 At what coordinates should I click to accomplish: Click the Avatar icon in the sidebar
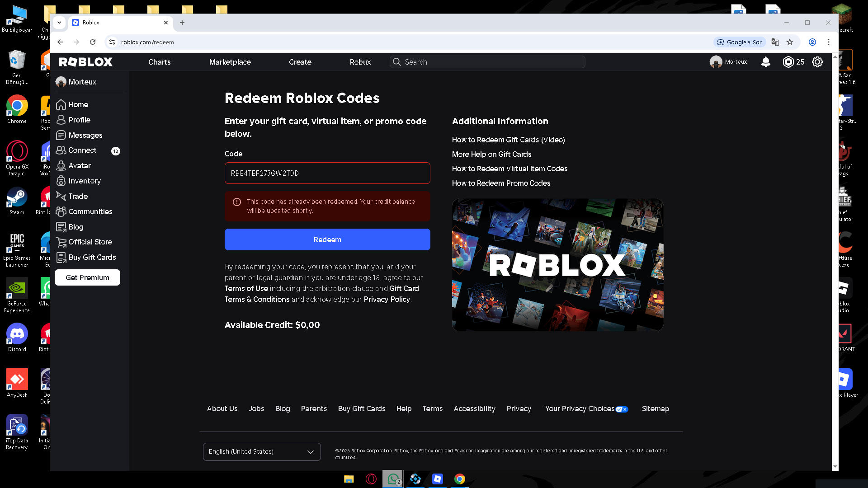pos(61,166)
